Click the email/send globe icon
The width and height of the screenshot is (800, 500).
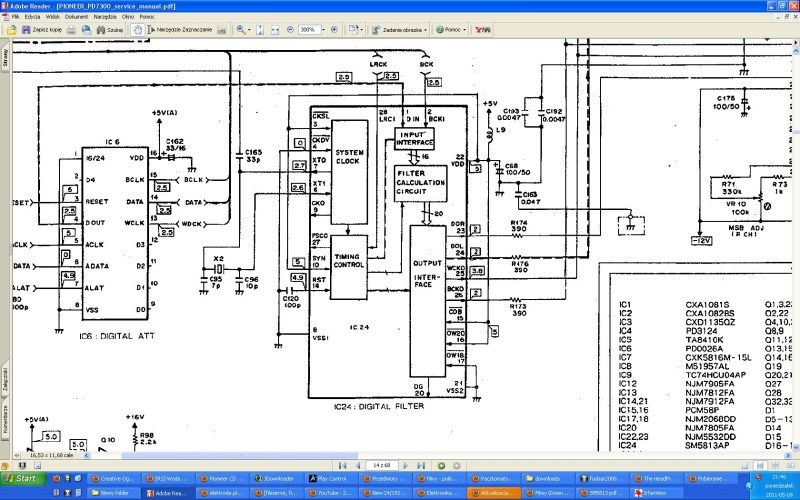pyautogui.click(x=87, y=30)
